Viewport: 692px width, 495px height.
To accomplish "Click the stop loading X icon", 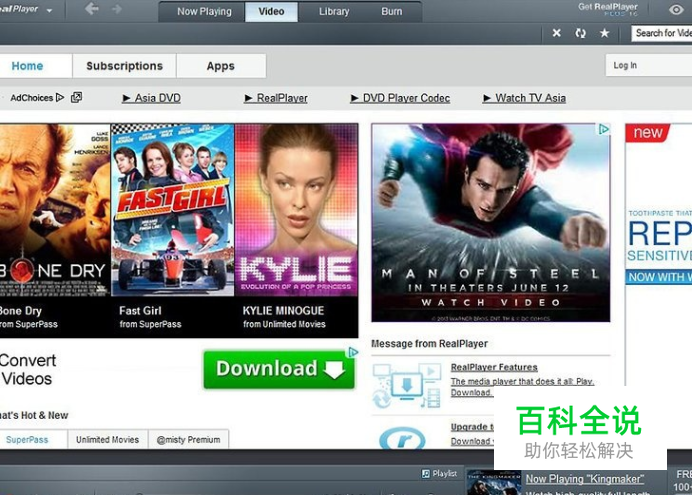I will (x=557, y=33).
